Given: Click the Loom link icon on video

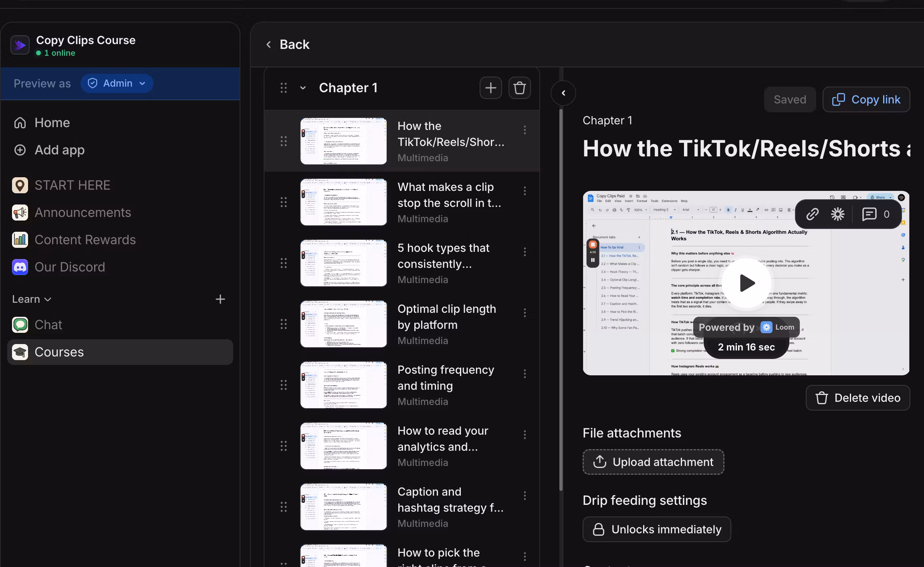Looking at the screenshot, I should pos(812,214).
